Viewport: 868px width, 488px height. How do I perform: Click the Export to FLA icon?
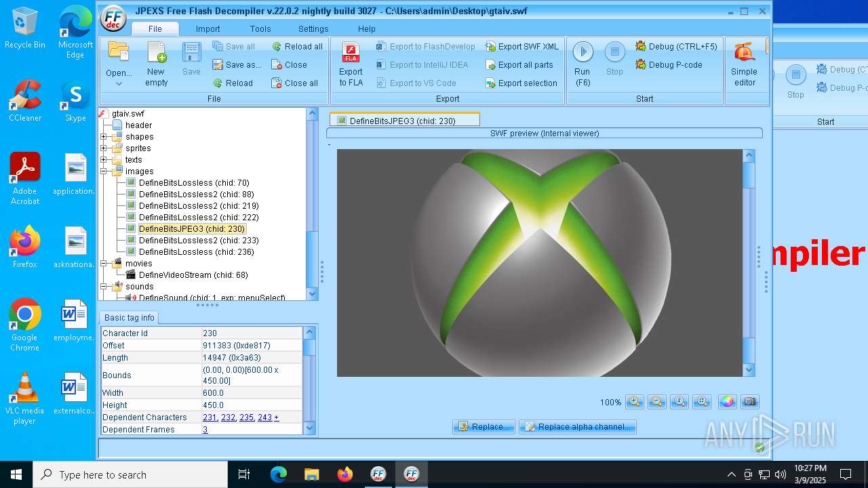tap(351, 64)
